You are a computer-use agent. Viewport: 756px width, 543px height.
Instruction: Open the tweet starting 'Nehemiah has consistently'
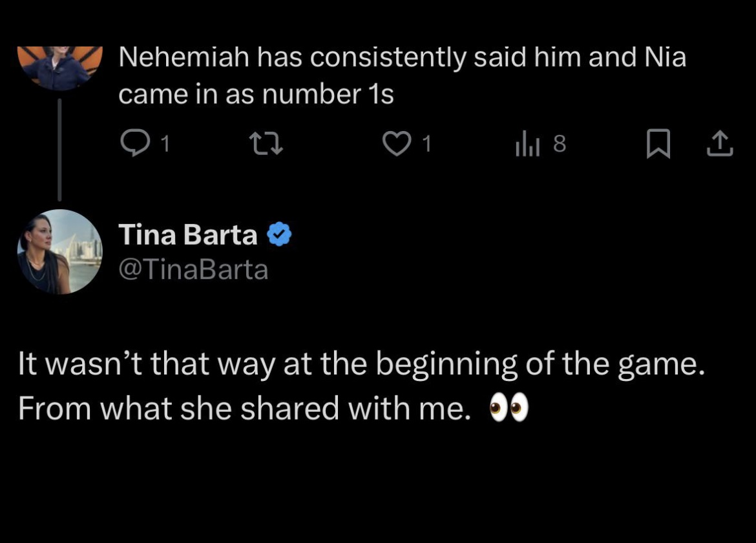(x=402, y=76)
